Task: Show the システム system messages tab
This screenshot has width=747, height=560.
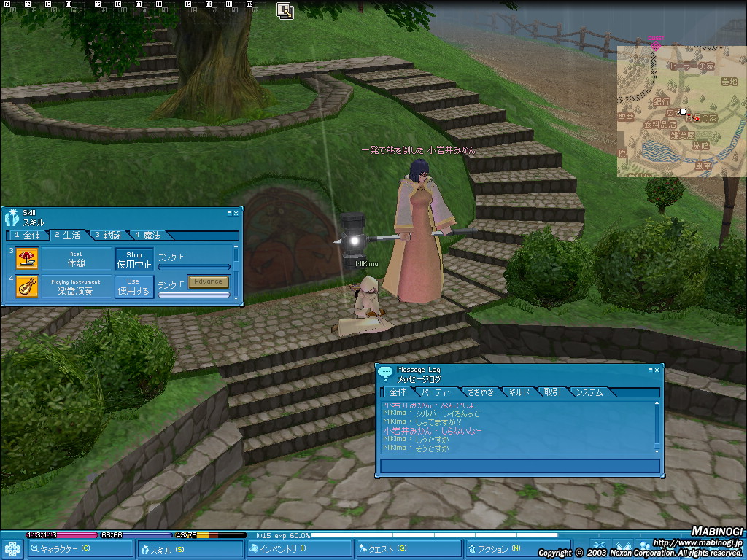Action: [x=589, y=392]
